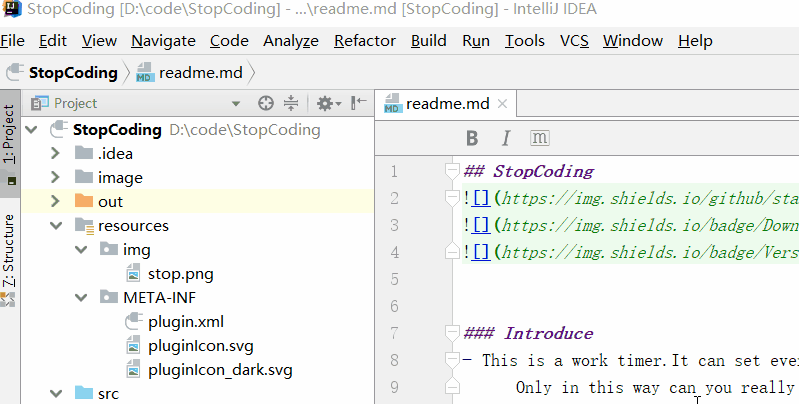This screenshot has width=799, height=404.
Task: Select pluginIcon.svg file
Action: 197,346
